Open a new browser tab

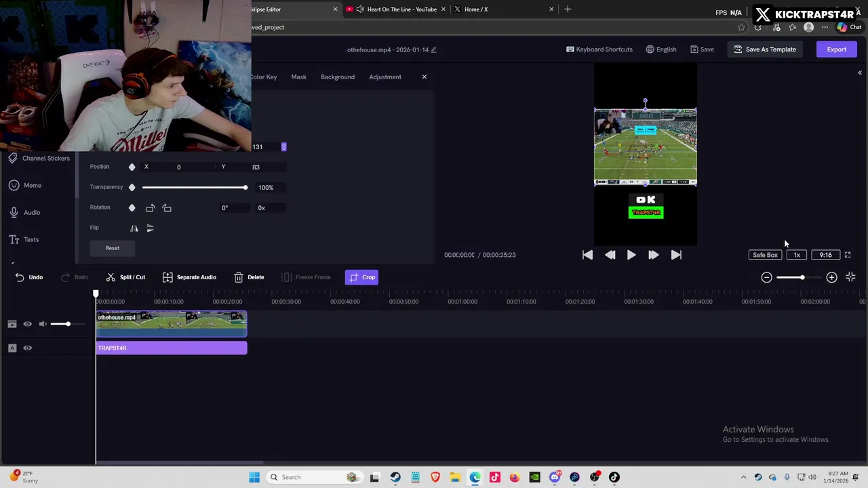568,9
